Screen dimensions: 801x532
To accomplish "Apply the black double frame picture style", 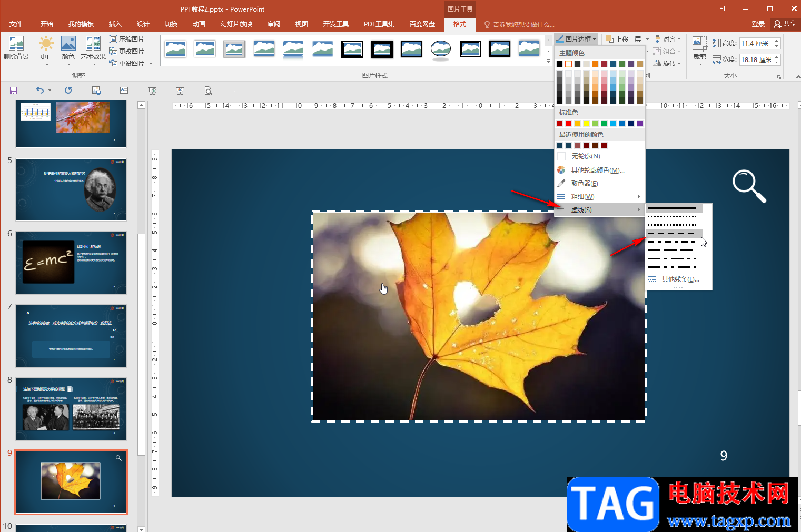I will click(x=352, y=49).
